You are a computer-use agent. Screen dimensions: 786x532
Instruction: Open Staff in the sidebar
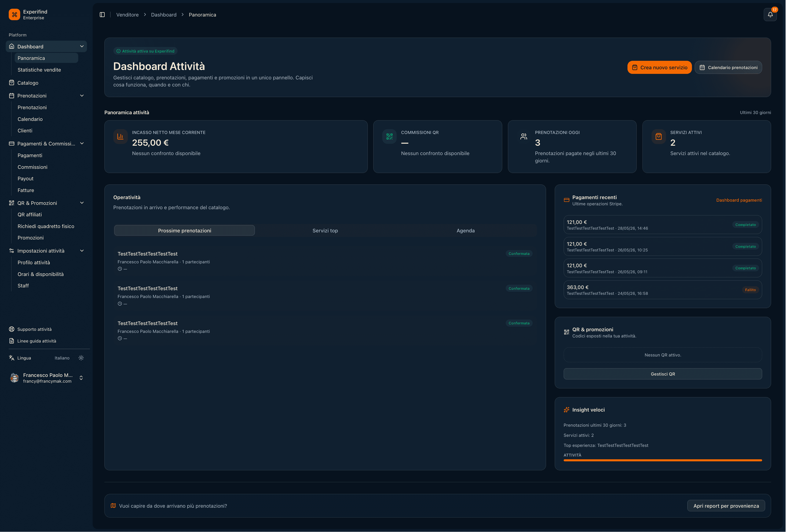point(46,286)
